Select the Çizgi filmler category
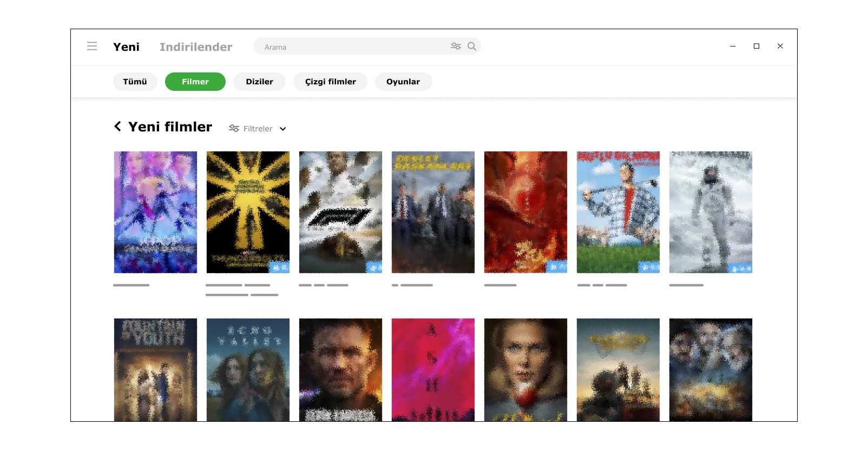The width and height of the screenshot is (868, 451). tap(330, 82)
